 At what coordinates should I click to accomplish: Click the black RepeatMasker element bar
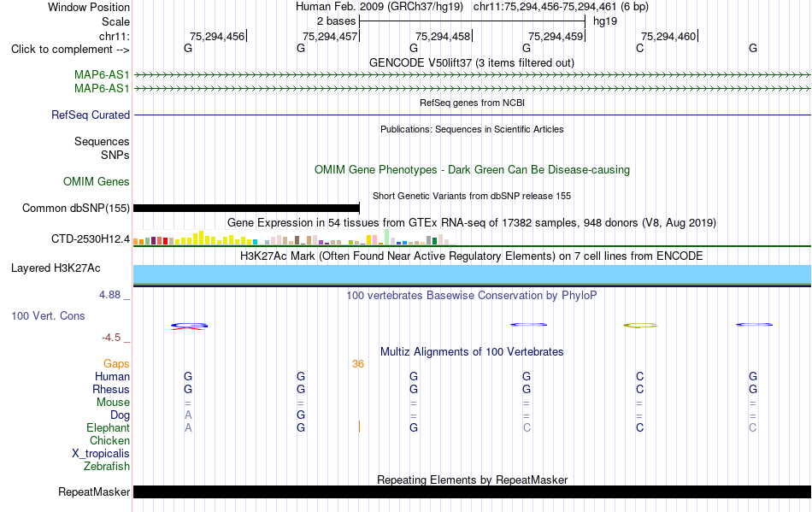coord(472,491)
